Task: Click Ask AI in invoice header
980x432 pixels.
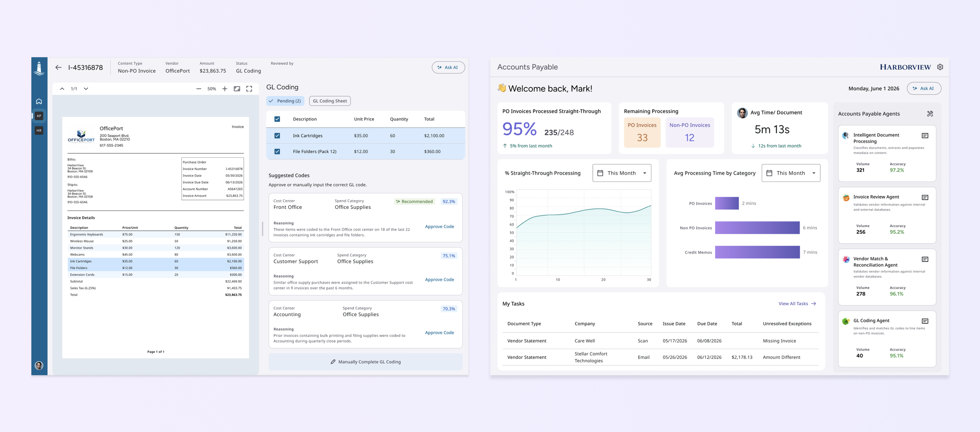Action: pyautogui.click(x=448, y=67)
